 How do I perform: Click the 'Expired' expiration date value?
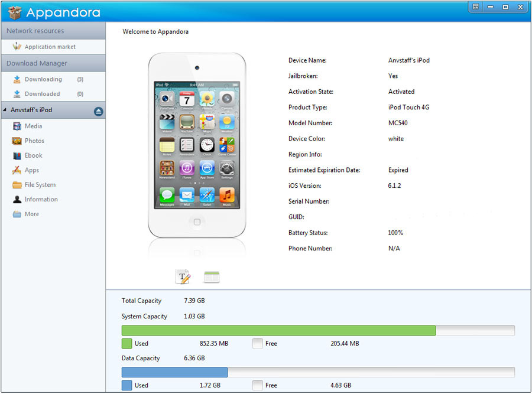(398, 170)
